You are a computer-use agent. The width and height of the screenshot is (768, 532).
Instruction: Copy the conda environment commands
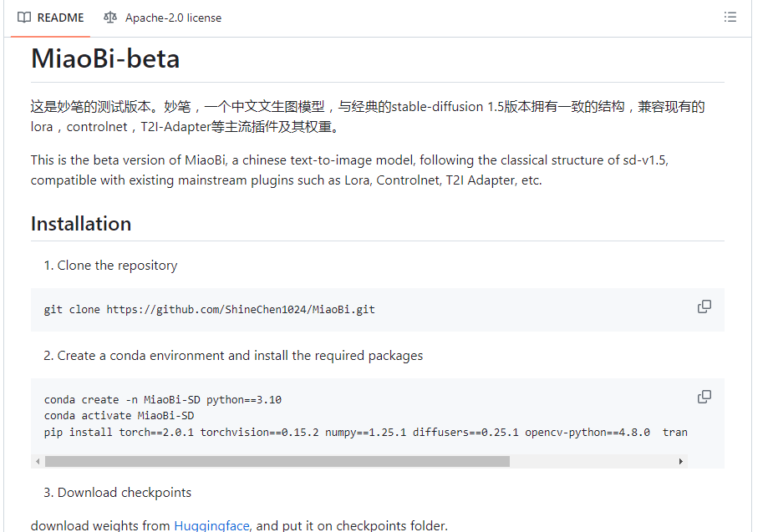(704, 397)
